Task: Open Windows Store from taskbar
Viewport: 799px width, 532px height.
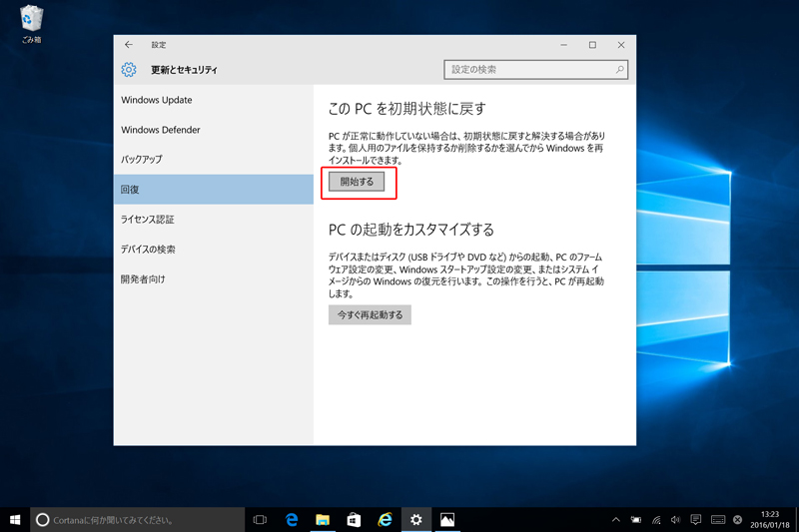Action: (x=354, y=520)
